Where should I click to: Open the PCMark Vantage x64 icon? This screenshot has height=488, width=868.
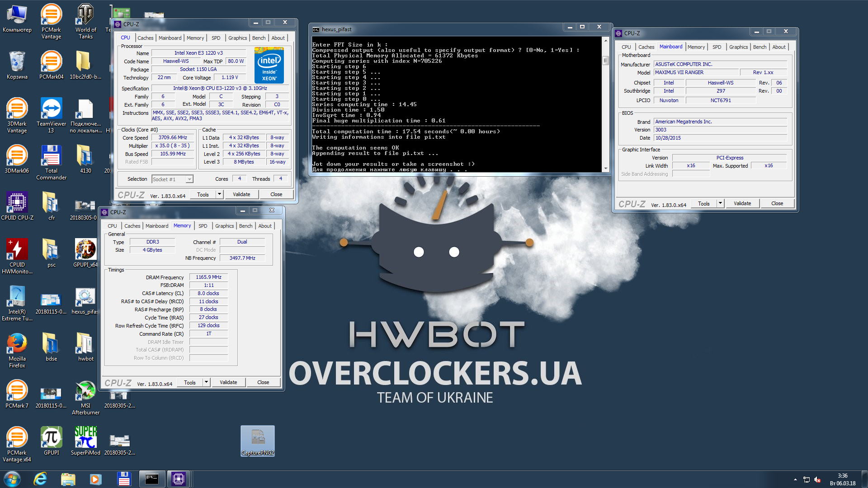click(x=17, y=444)
